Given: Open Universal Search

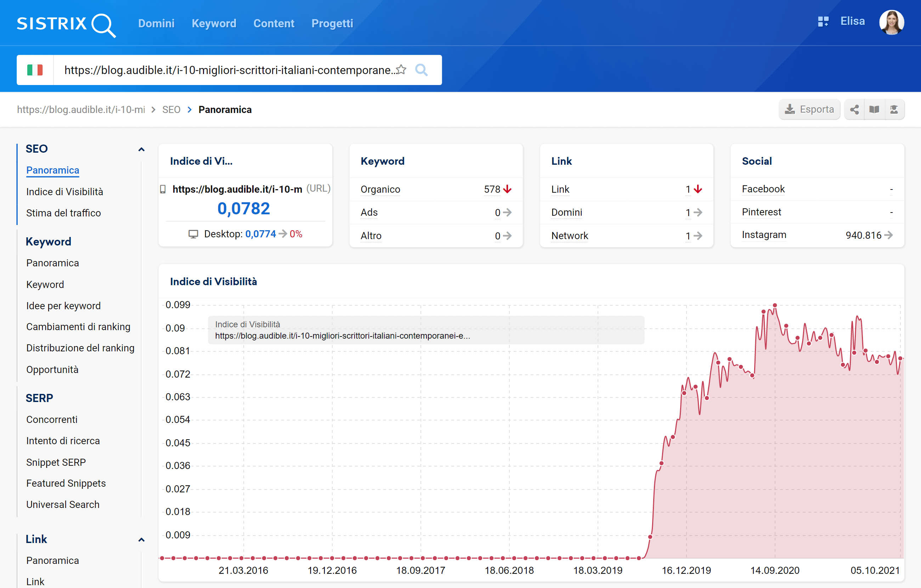Looking at the screenshot, I should coord(63,505).
